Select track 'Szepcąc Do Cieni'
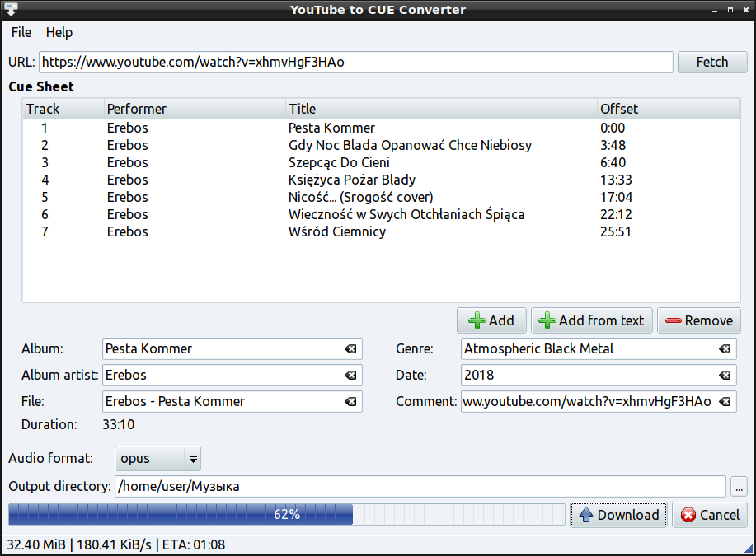This screenshot has width=756, height=556. pos(381,163)
